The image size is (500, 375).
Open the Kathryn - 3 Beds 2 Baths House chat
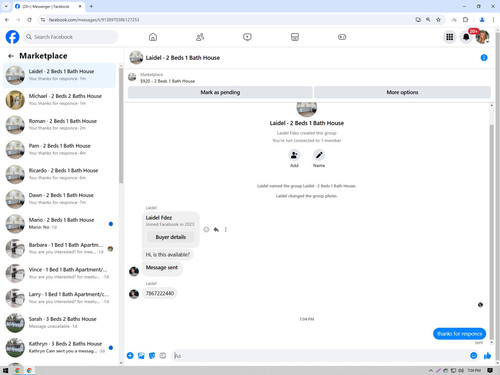click(59, 347)
